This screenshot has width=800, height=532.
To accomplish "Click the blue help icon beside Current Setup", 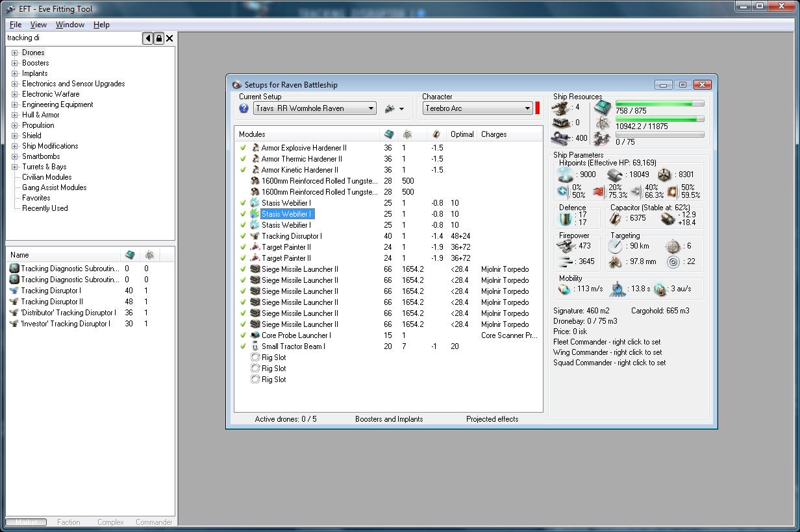I will [244, 108].
